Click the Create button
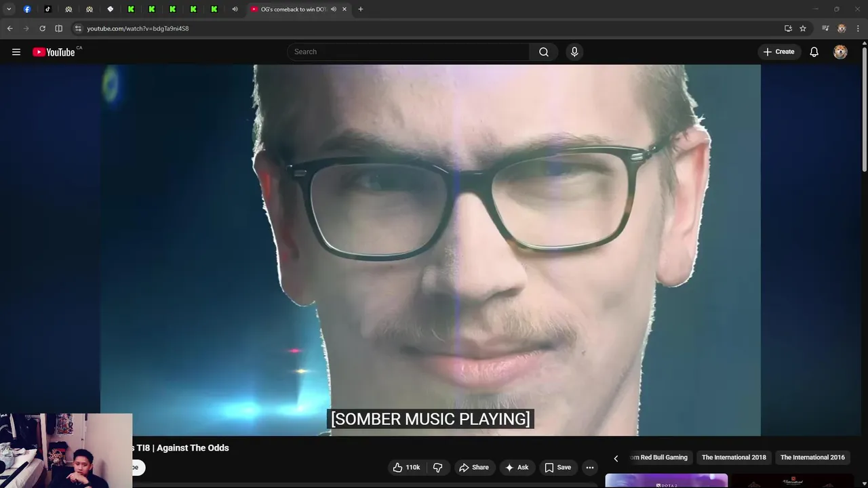The height and width of the screenshot is (488, 868). click(x=779, y=52)
